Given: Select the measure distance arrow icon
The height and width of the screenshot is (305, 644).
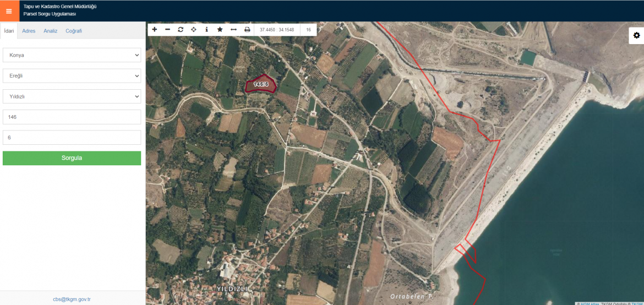Looking at the screenshot, I should click(x=233, y=29).
